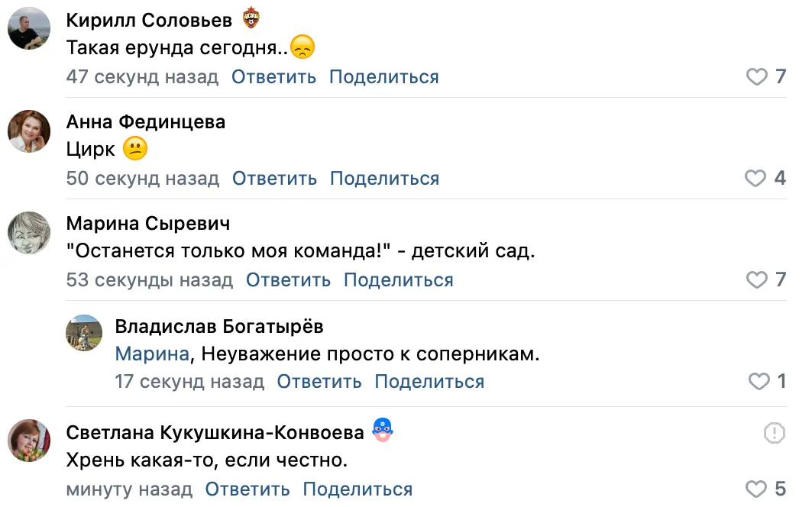Share Анна Фединцева's comment
Screen dimensions: 812x507
click(x=384, y=179)
